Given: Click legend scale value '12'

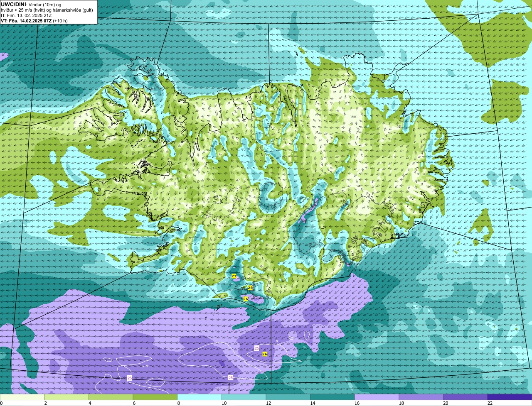Looking at the screenshot, I should pos(268,403).
